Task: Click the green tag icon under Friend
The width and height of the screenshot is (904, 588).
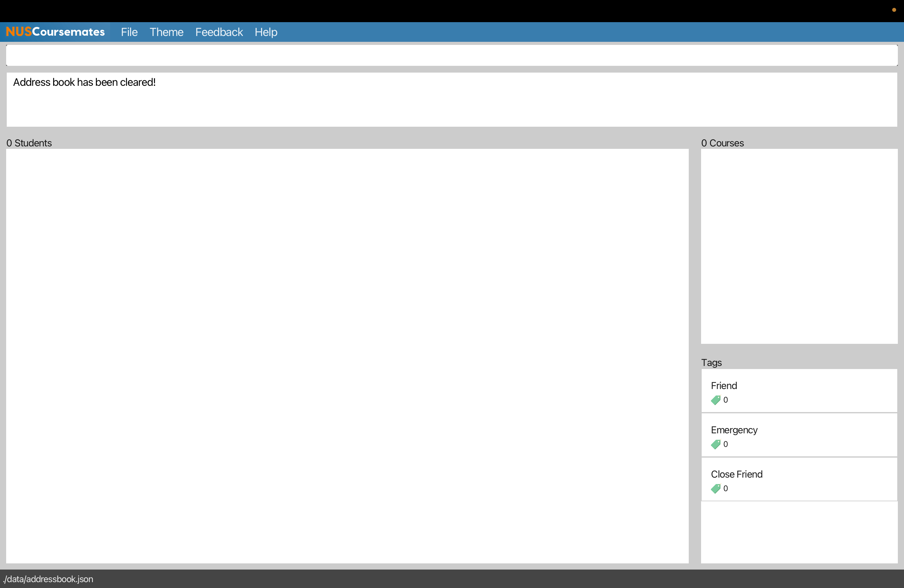Action: (x=716, y=400)
